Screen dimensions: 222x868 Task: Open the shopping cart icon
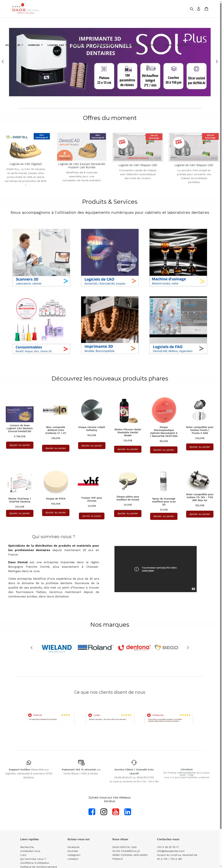[207, 9]
